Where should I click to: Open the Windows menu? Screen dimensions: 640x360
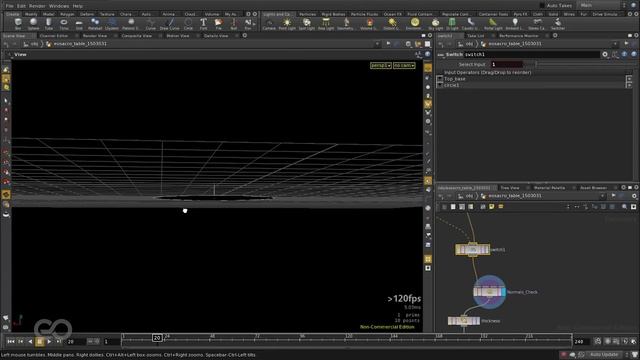point(59,6)
